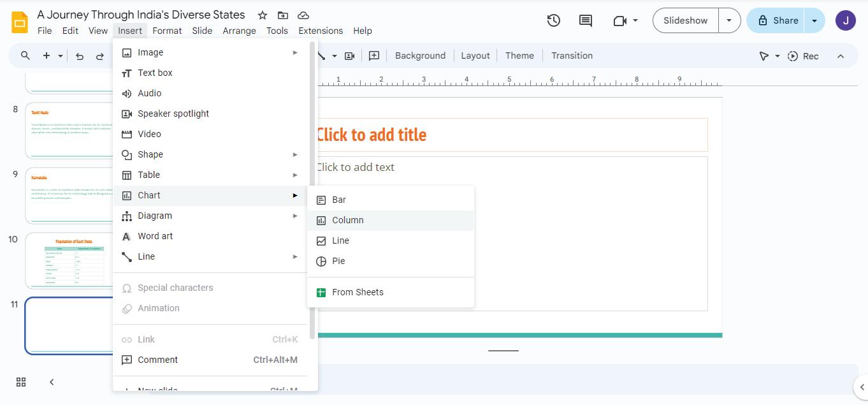The height and width of the screenshot is (405, 868).
Task: Open version history clock icon
Action: [x=553, y=20]
